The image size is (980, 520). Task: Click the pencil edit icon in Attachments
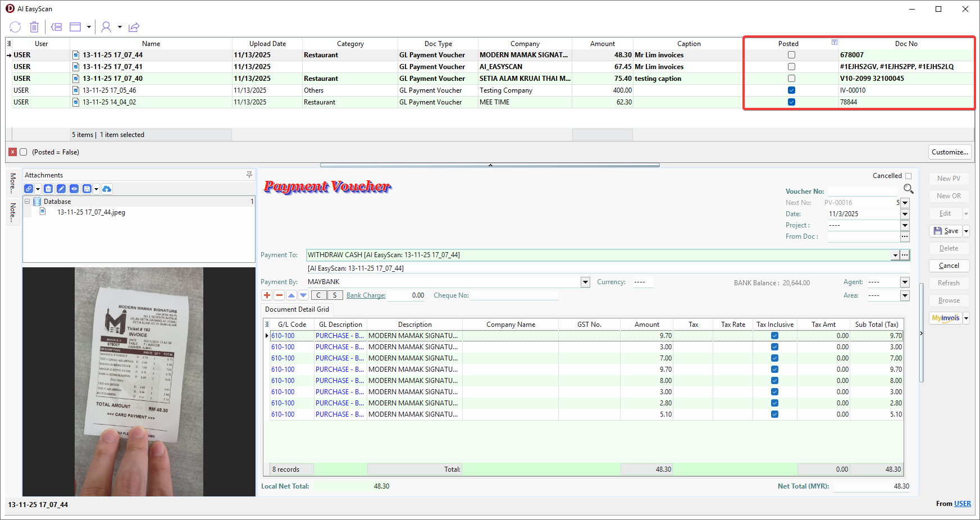(x=61, y=189)
